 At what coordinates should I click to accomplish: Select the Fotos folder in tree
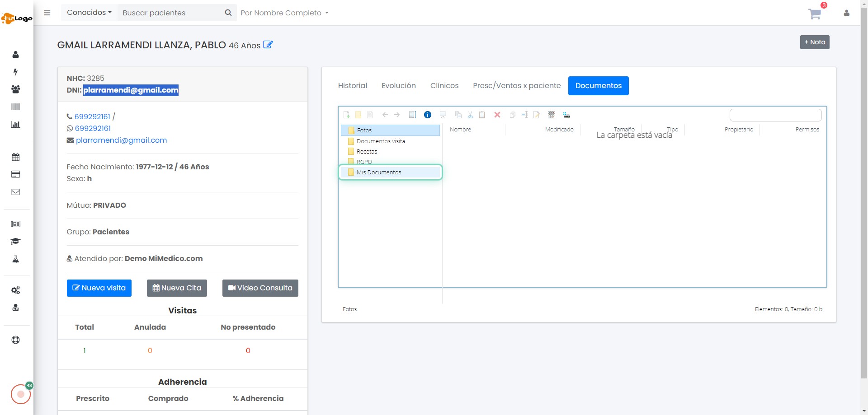click(390, 130)
